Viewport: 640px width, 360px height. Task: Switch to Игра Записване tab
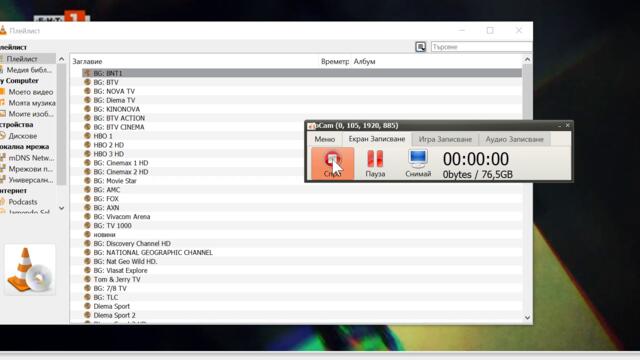tap(445, 139)
